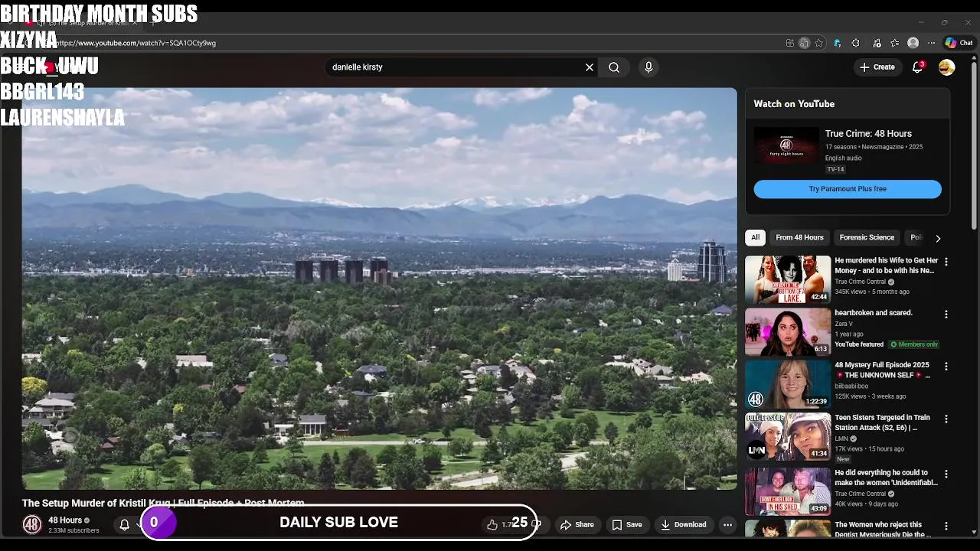Open 'heartbroken and scared.' video thumbnail

tap(788, 331)
